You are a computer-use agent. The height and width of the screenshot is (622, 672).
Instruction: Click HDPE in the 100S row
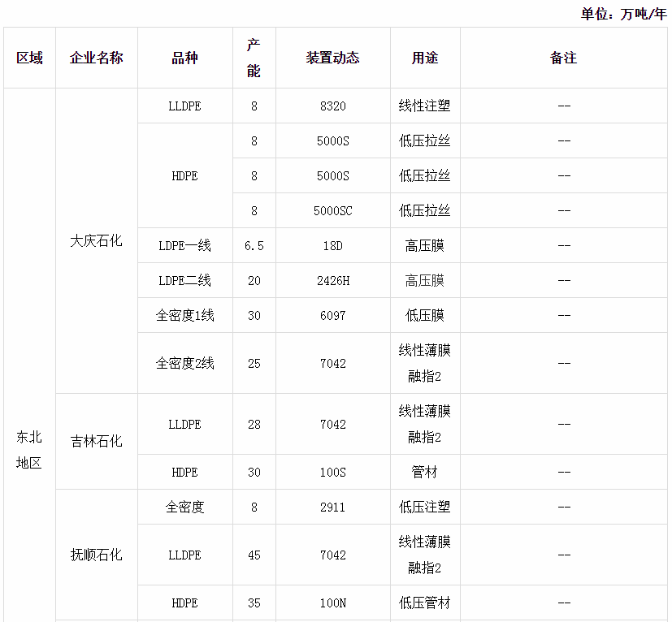click(x=184, y=472)
